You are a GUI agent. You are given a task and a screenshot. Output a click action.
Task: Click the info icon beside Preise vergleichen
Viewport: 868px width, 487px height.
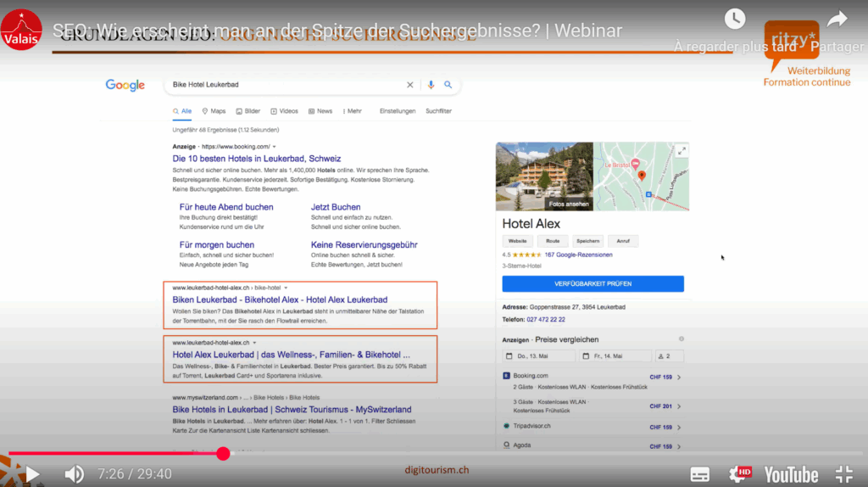682,339
